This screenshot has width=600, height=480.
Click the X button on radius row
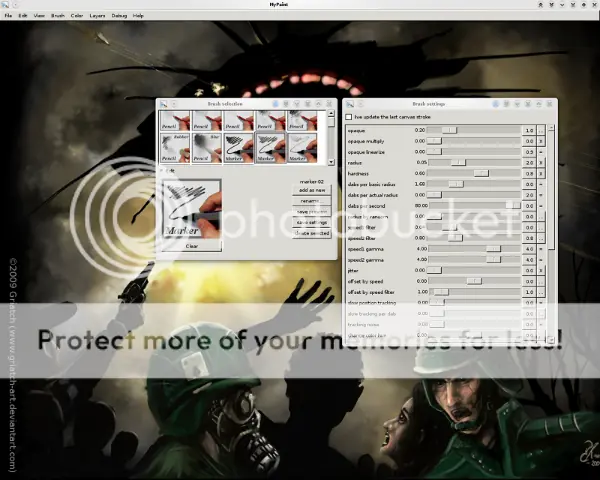coord(541,163)
